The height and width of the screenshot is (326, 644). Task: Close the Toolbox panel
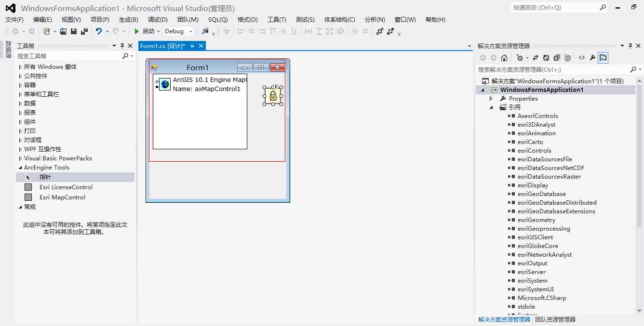click(130, 46)
